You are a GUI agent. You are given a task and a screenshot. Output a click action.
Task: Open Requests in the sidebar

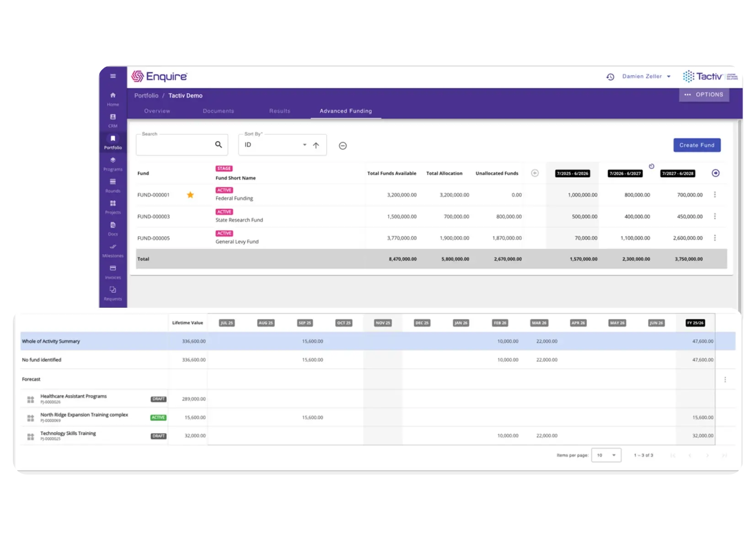click(x=113, y=294)
